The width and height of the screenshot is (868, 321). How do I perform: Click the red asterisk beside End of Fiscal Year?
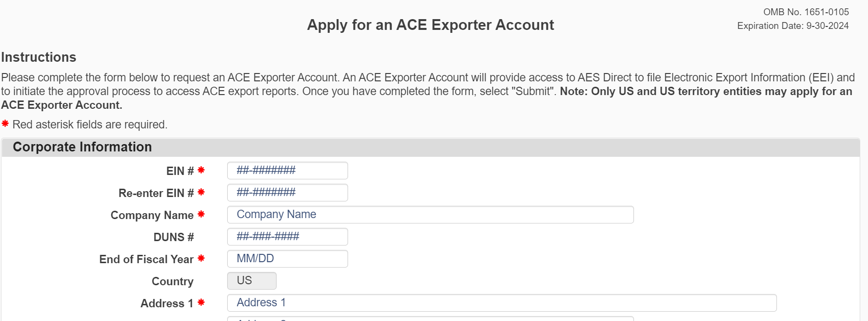point(201,258)
